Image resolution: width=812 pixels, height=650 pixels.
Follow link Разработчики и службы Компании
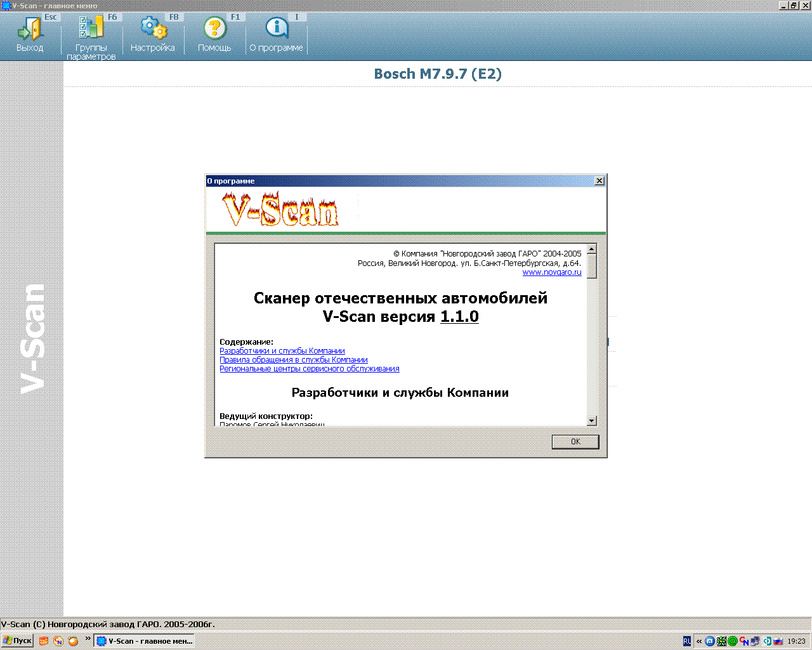point(282,351)
